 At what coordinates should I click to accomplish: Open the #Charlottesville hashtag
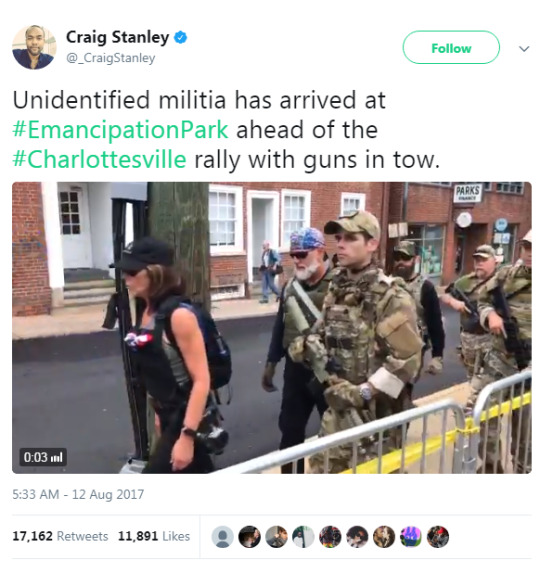tap(99, 160)
